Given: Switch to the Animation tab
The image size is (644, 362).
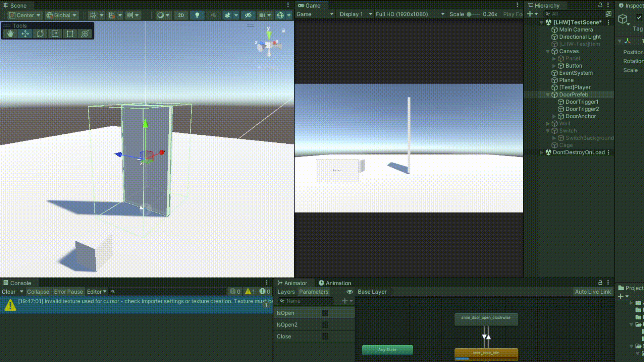Looking at the screenshot, I should tap(334, 283).
